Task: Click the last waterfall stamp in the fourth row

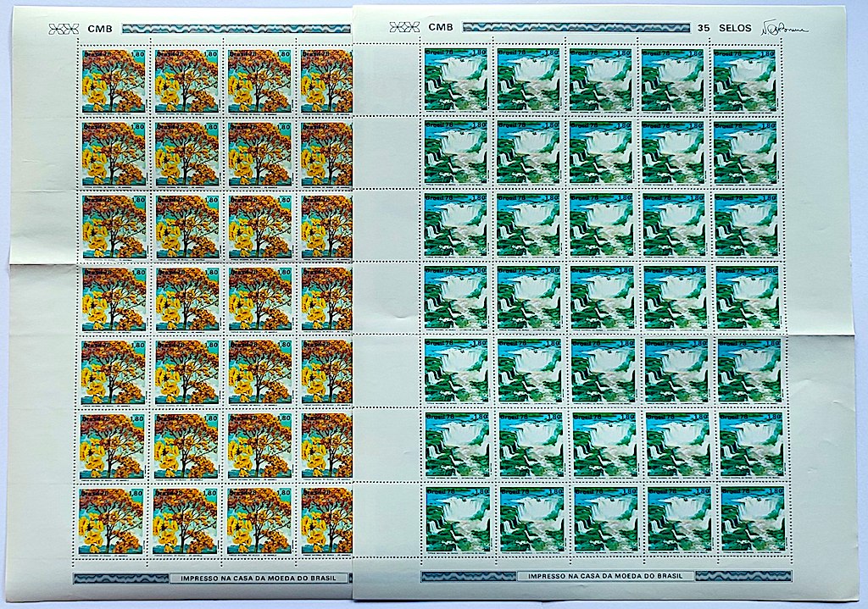Action: pos(749,298)
